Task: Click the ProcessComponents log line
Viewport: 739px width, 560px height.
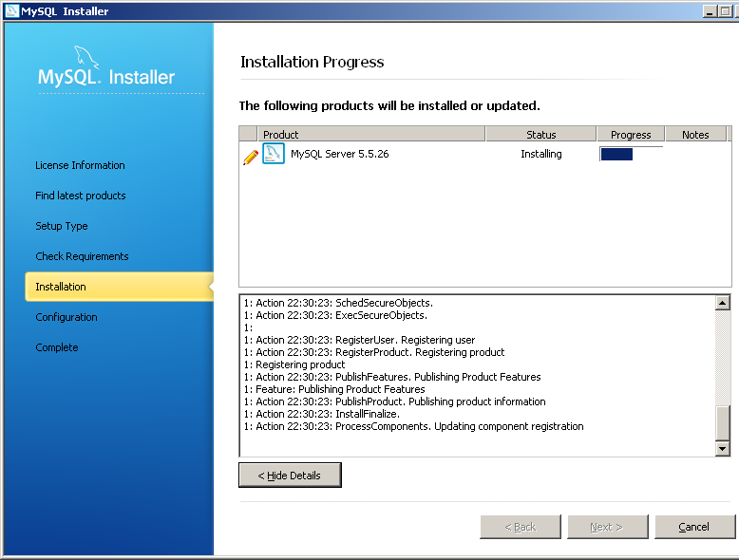Action: point(414,426)
